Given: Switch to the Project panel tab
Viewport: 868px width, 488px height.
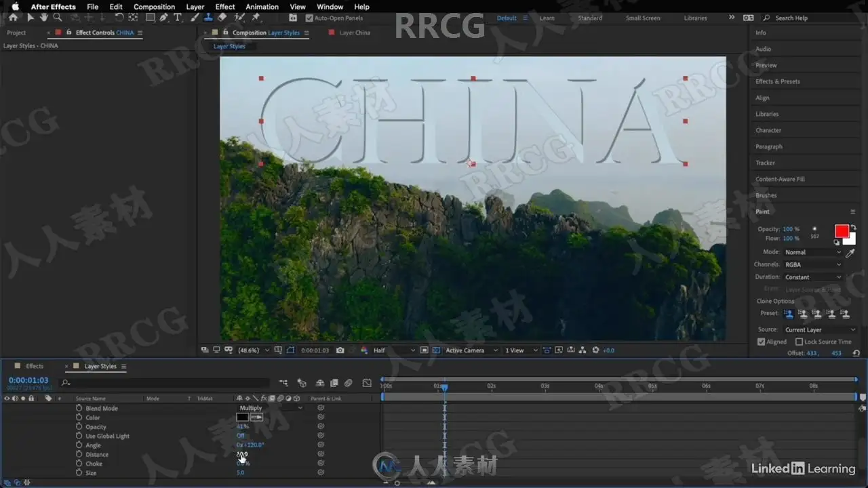Looking at the screenshot, I should (x=16, y=33).
